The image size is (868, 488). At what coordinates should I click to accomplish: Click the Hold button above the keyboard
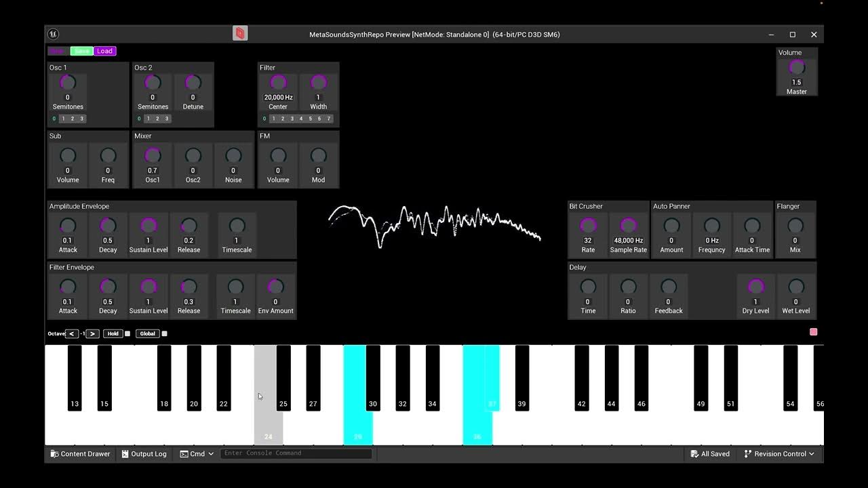tap(113, 333)
